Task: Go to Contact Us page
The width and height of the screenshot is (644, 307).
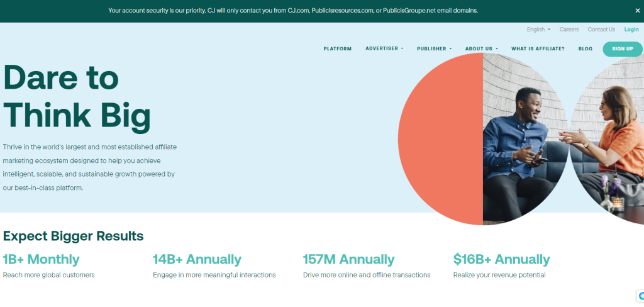Action: click(601, 30)
